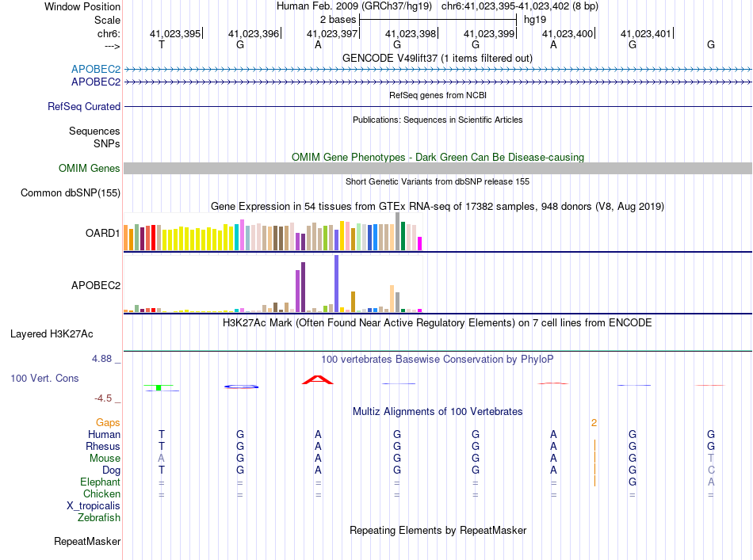Screen dimensions: 753x560
Task: Select the Scale track label
Action: (x=107, y=20)
